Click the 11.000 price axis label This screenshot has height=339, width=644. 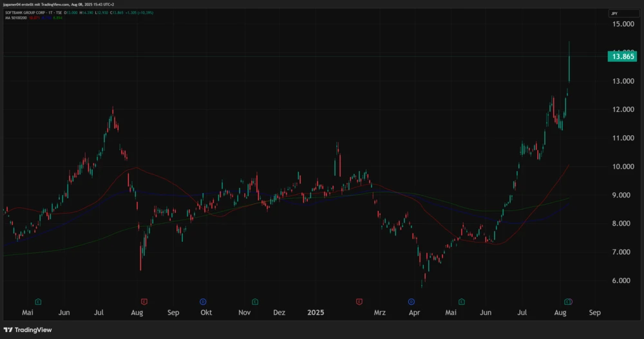[x=623, y=138]
